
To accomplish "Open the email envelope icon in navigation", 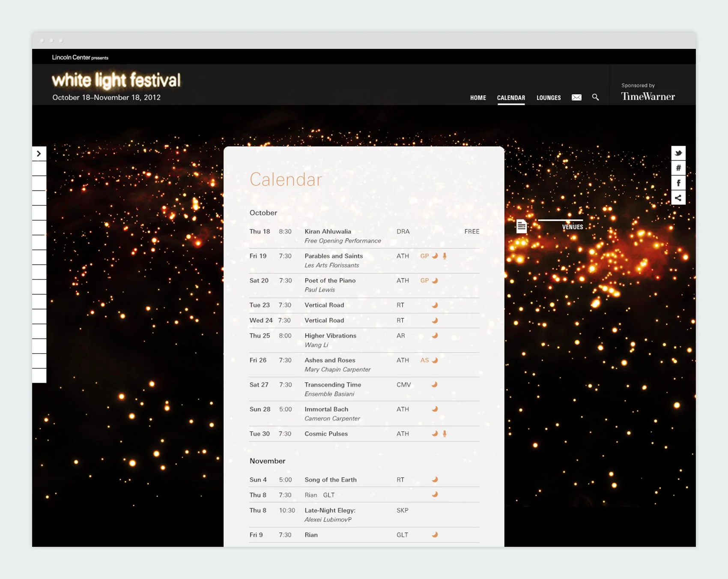I will click(x=576, y=97).
